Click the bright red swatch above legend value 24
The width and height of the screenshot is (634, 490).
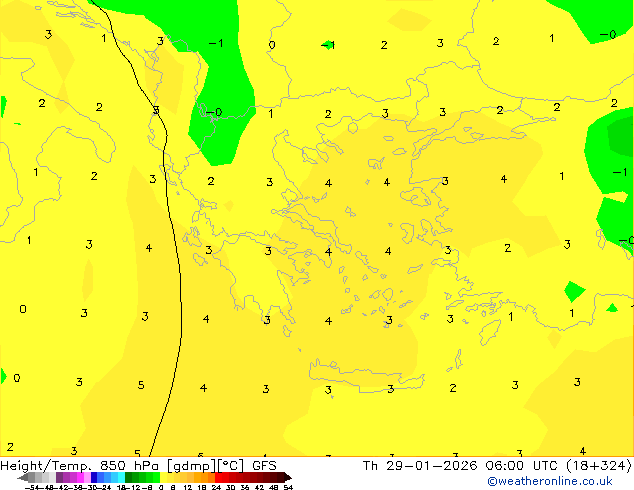218,477
